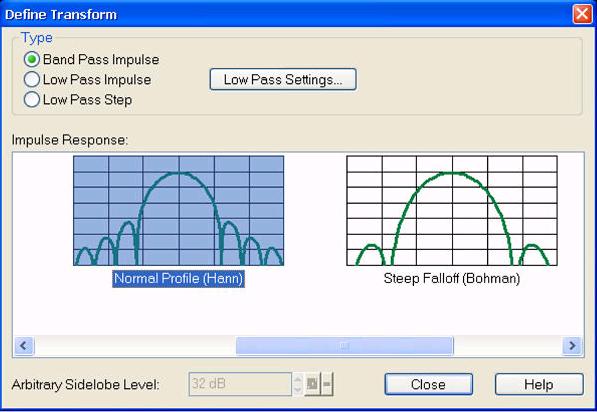Click the right scroll arrow of impulse list
This screenshot has width=597, height=412.
[x=572, y=346]
